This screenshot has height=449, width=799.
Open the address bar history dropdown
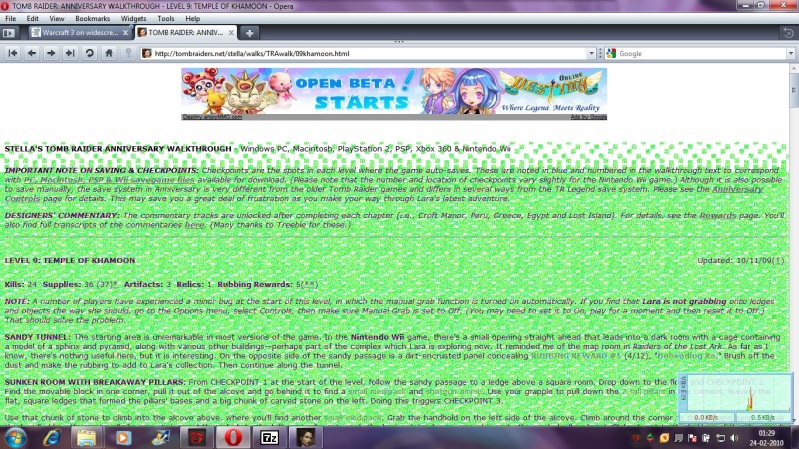pos(591,54)
